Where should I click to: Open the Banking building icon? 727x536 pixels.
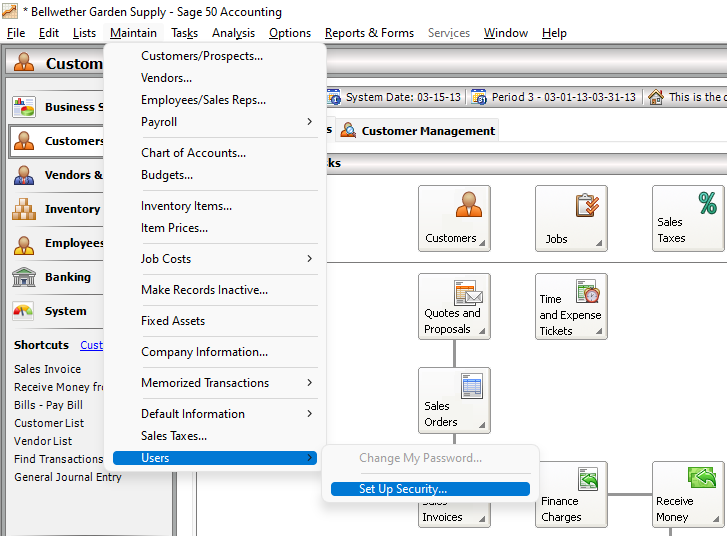tap(24, 277)
